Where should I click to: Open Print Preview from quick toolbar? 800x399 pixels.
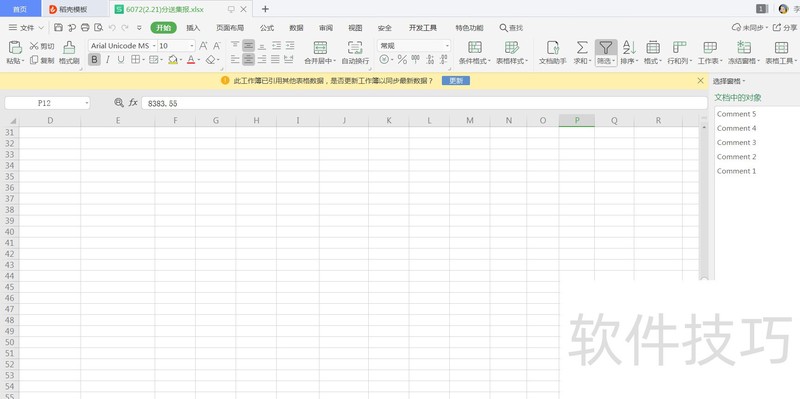tap(98, 28)
